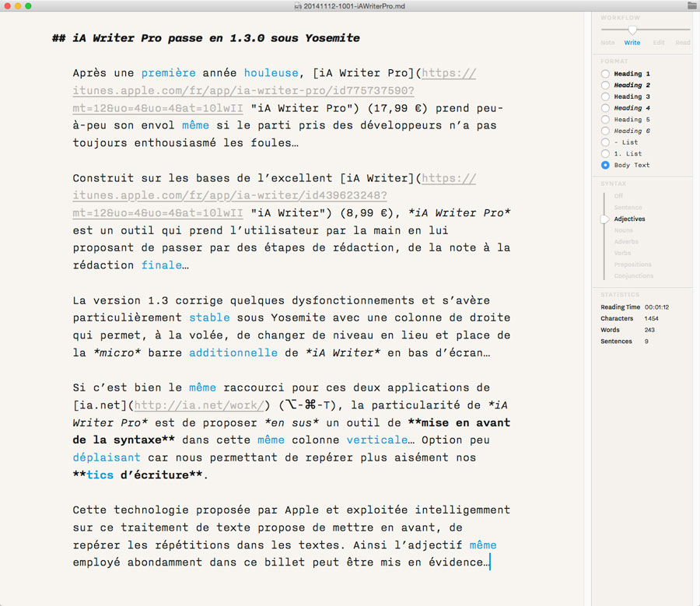Click the Words count 243
The width and height of the screenshot is (700, 606).
pos(649,330)
